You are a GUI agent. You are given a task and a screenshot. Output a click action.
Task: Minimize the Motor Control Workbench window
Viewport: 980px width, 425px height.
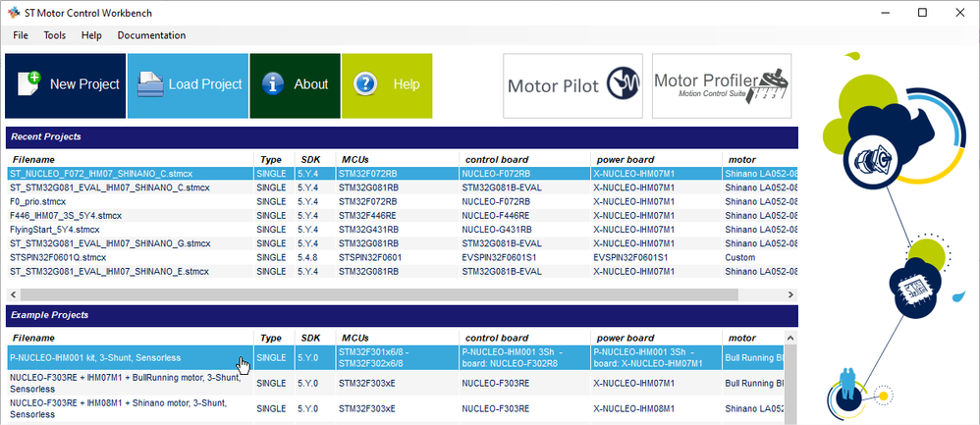point(885,13)
